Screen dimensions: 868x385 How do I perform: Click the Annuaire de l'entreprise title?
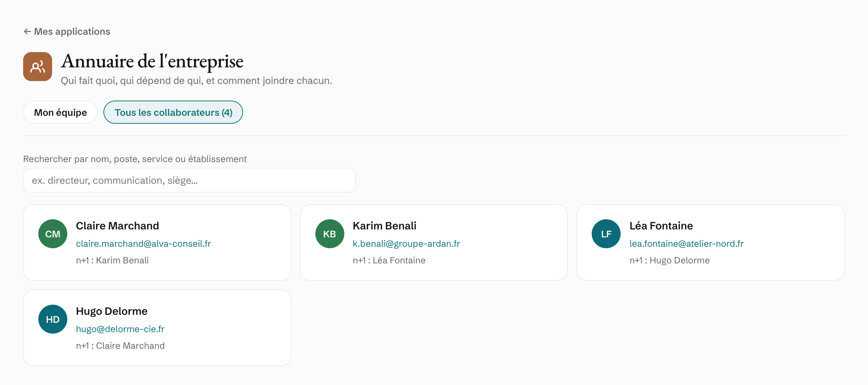coord(152,61)
